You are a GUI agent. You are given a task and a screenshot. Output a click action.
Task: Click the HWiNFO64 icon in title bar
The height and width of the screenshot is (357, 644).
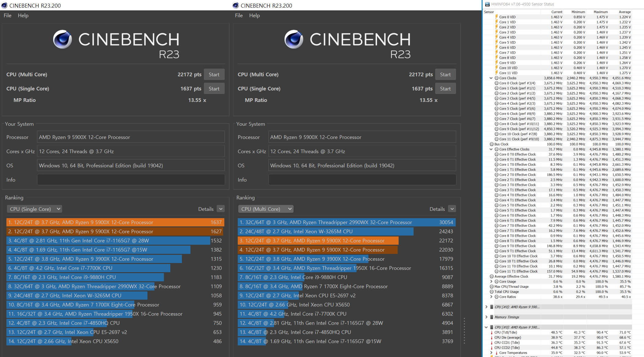tap(487, 4)
